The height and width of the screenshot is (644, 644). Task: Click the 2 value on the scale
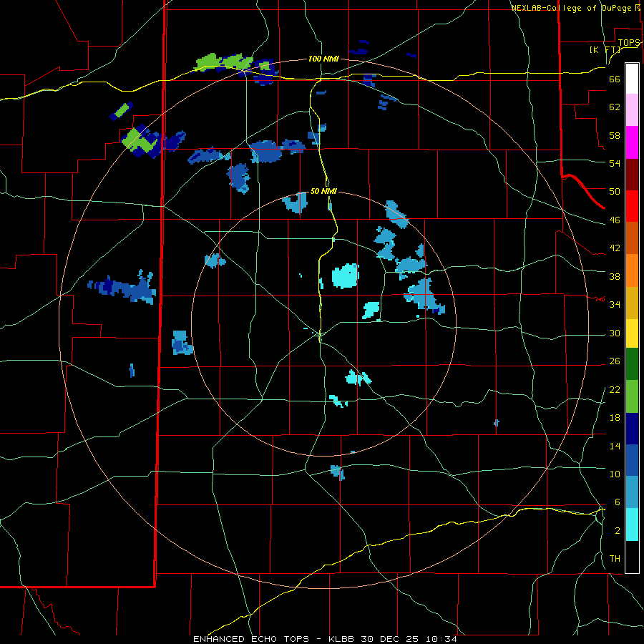click(617, 531)
